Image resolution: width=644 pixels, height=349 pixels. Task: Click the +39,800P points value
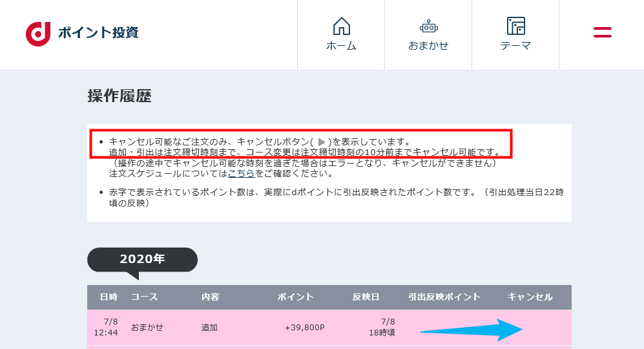pyautogui.click(x=304, y=328)
